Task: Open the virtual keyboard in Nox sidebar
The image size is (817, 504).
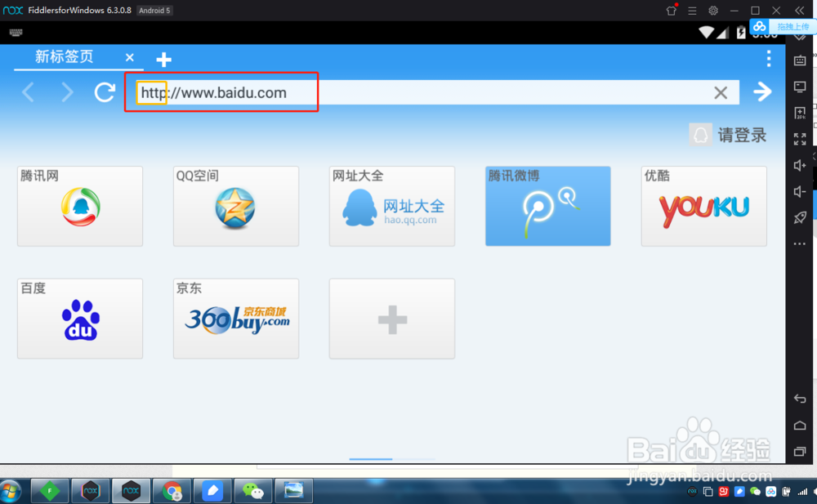Action: pos(800,60)
